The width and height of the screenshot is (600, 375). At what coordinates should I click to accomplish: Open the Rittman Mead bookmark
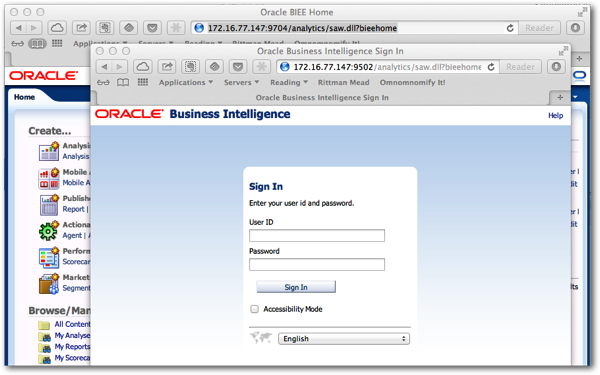pyautogui.click(x=344, y=82)
